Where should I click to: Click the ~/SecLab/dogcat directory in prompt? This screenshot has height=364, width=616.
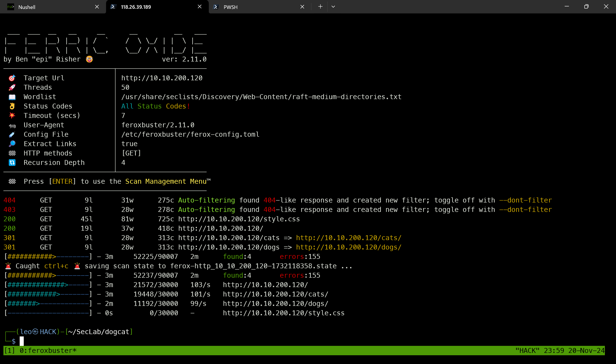tap(99, 332)
